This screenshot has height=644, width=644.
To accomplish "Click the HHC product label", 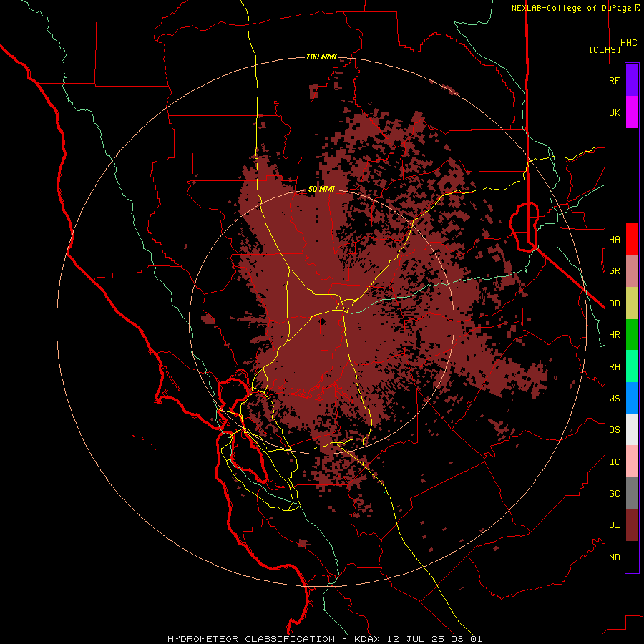I will coord(628,43).
